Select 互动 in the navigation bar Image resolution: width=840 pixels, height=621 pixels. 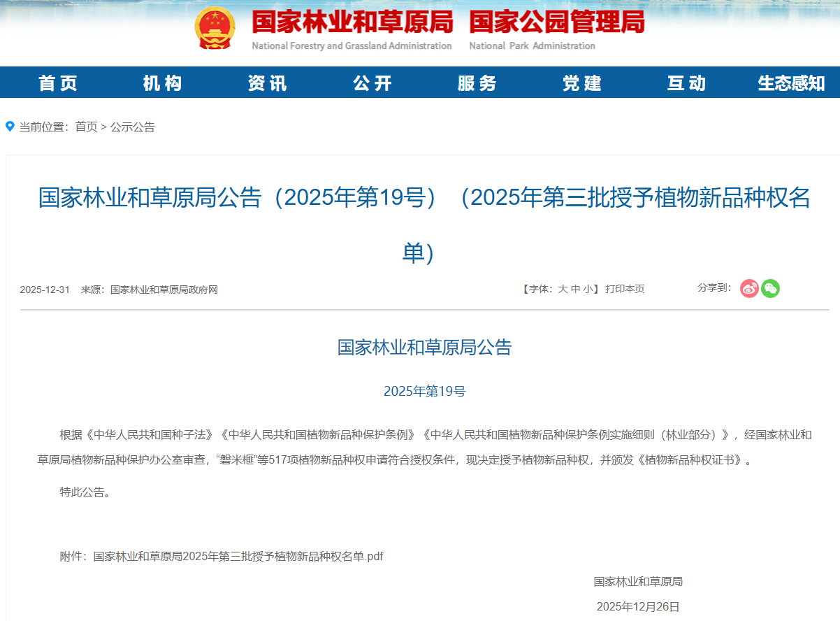pos(686,83)
